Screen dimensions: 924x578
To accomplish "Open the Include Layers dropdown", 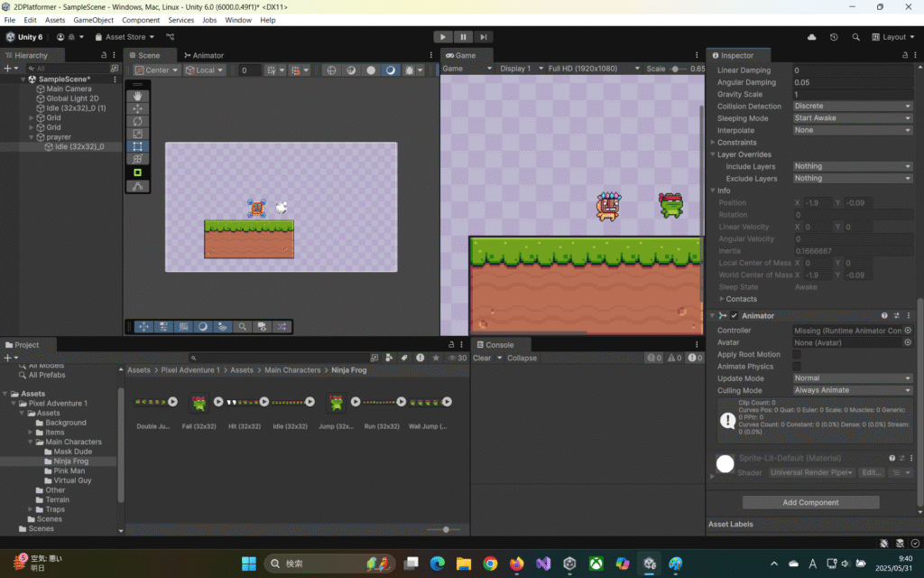I will click(853, 166).
